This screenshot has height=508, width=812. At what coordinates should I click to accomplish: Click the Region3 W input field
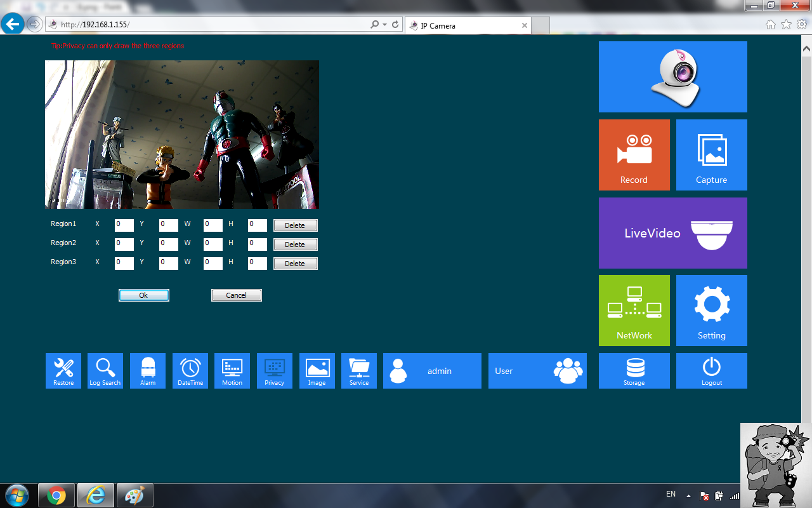click(x=213, y=263)
